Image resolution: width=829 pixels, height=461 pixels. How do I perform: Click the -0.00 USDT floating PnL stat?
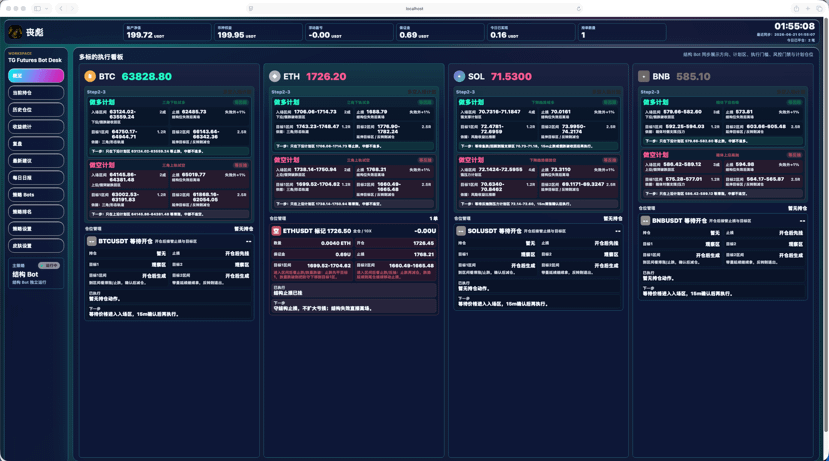coord(349,32)
